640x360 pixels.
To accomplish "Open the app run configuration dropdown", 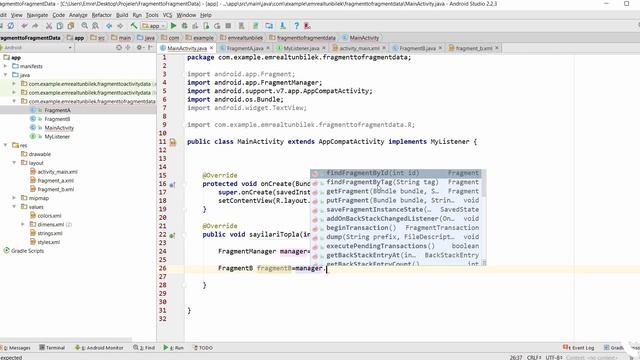I will tap(154, 26).
